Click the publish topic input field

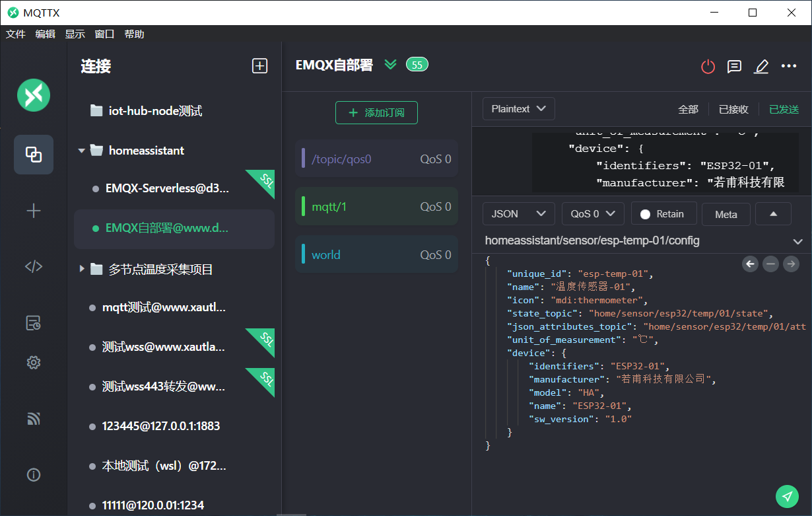click(634, 241)
